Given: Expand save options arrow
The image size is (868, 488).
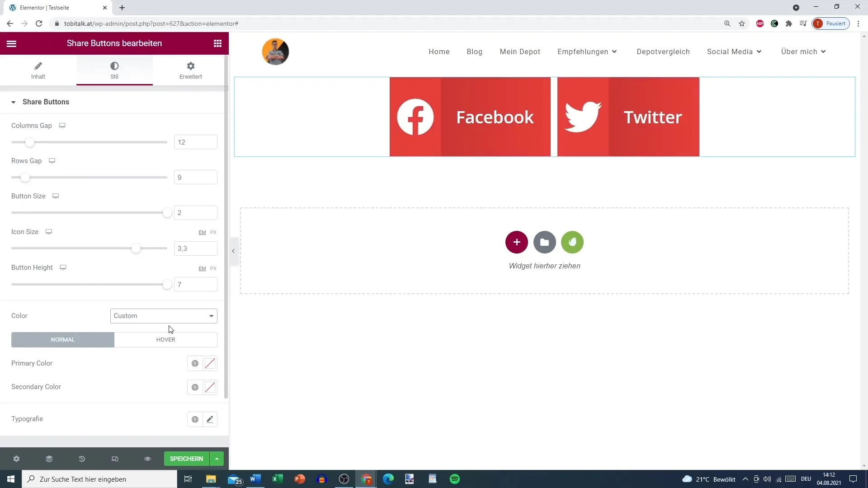Looking at the screenshot, I should click(x=217, y=459).
